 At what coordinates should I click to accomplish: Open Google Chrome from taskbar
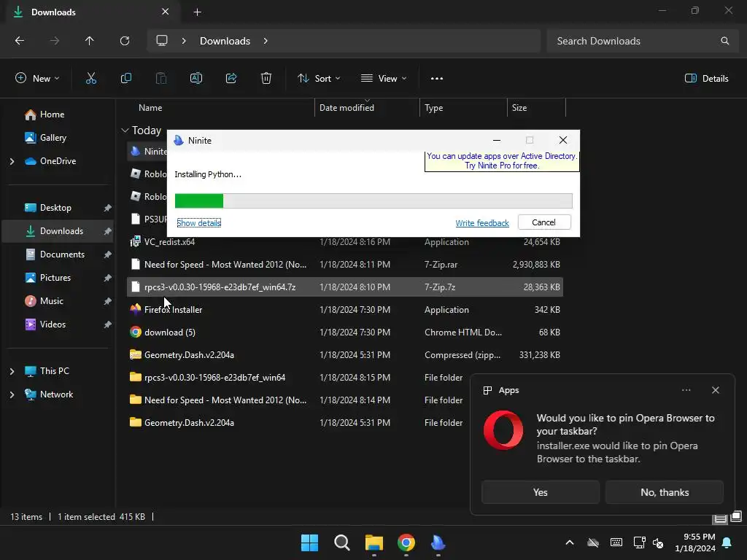406,542
